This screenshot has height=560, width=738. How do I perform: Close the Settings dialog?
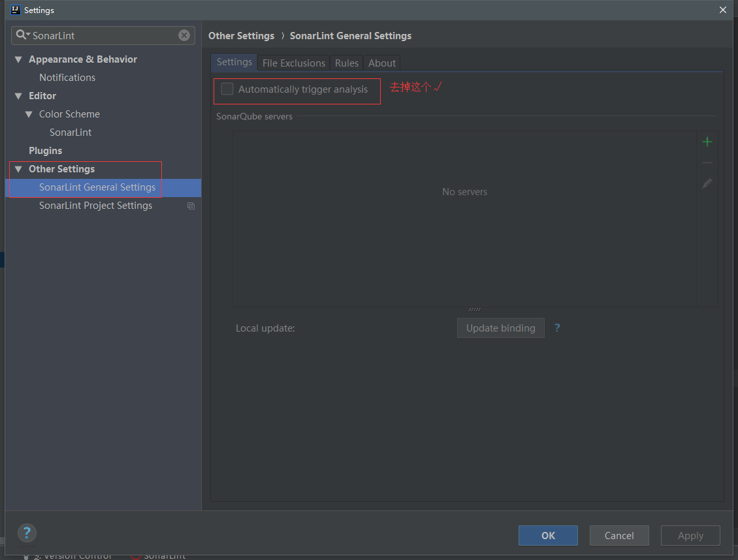723,10
